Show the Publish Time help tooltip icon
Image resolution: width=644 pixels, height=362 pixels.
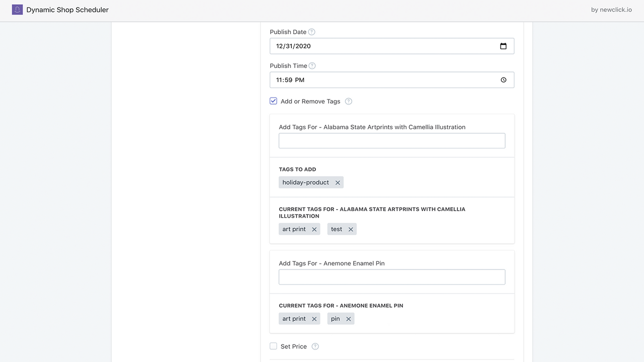[312, 66]
